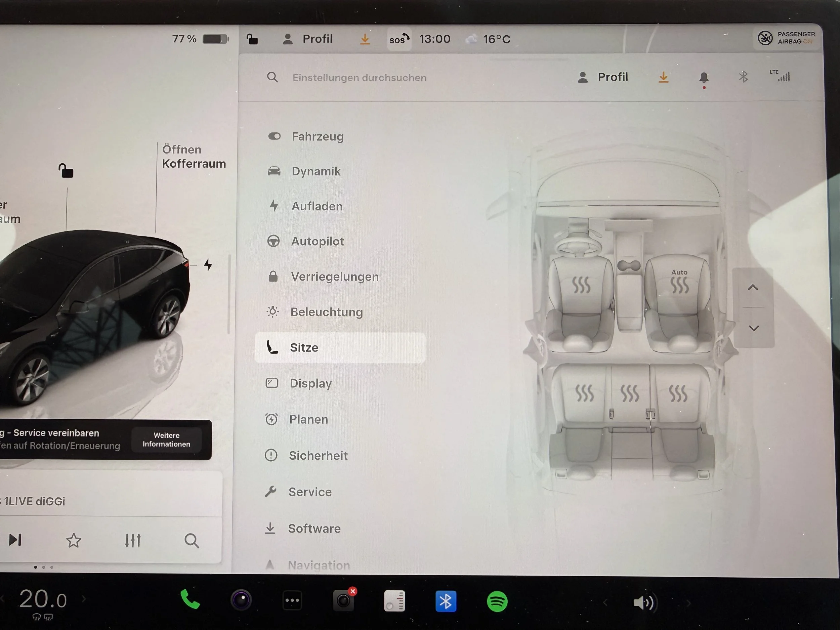Screen dimensions: 840x630
Task: Lower volume with left arrow beside speaker
Action: tap(605, 602)
